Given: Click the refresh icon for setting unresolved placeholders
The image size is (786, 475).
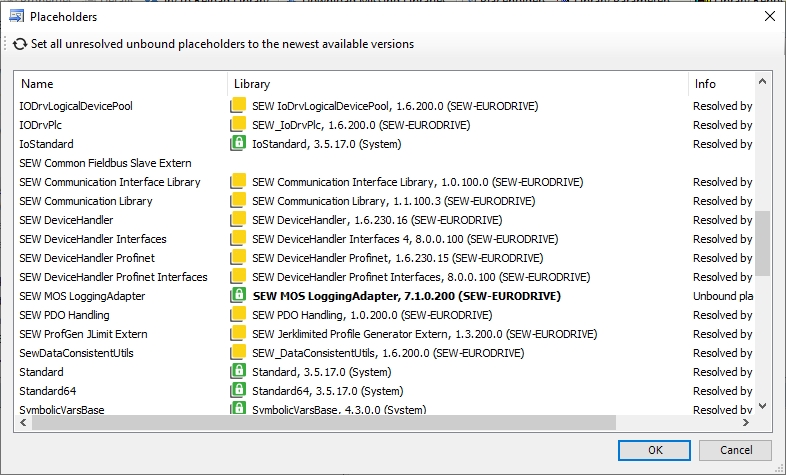Looking at the screenshot, I should pyautogui.click(x=19, y=44).
